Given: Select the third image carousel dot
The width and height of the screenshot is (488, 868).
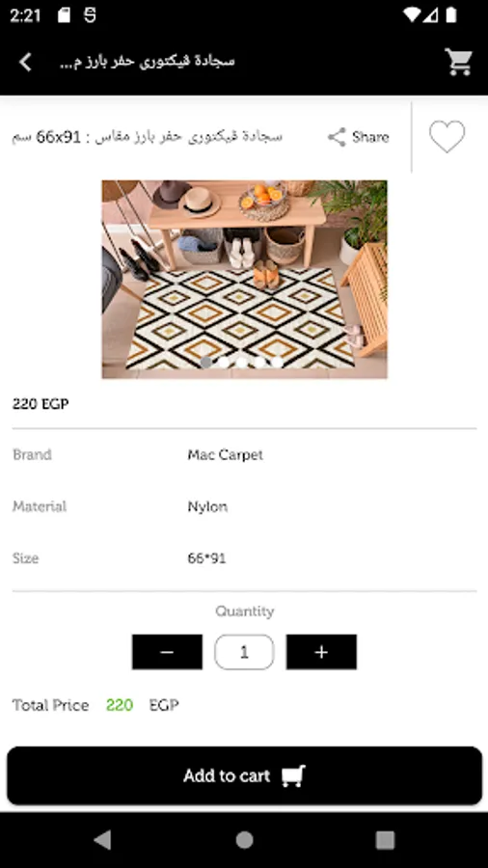Looking at the screenshot, I should point(241,362).
